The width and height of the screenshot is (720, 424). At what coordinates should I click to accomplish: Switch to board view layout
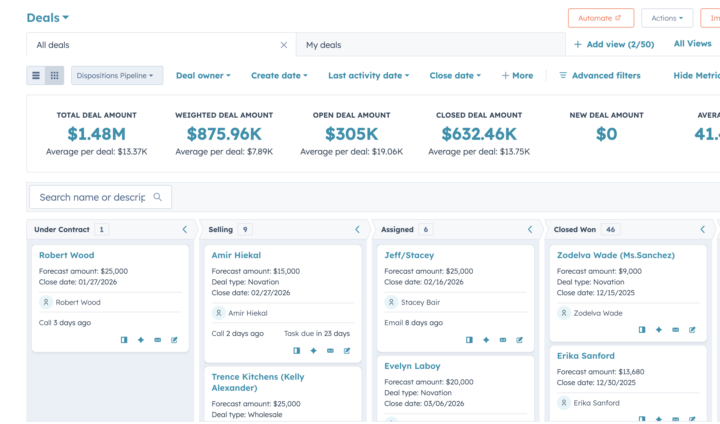point(54,75)
